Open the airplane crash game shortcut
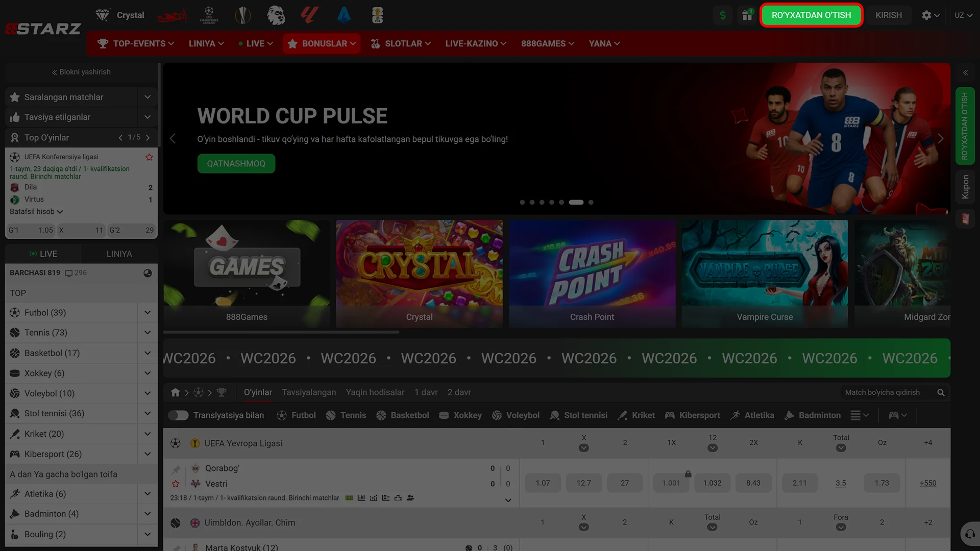Image resolution: width=980 pixels, height=551 pixels. click(x=172, y=15)
